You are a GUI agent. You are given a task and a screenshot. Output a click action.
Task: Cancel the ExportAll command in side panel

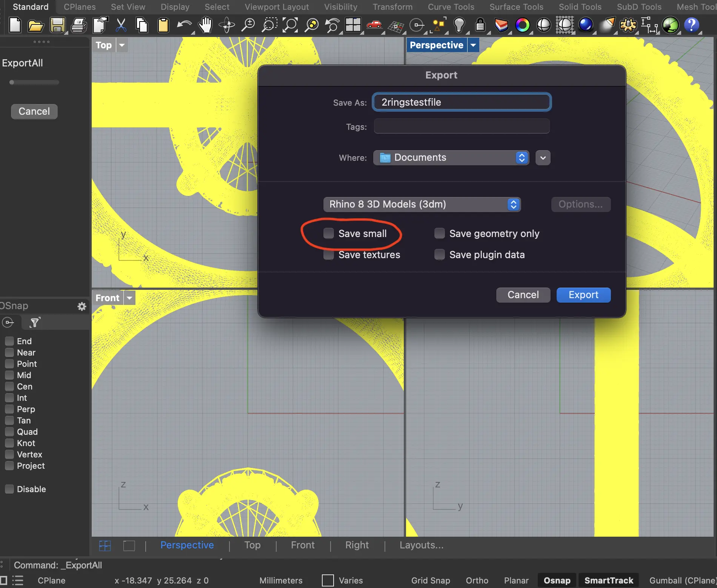[x=34, y=112]
